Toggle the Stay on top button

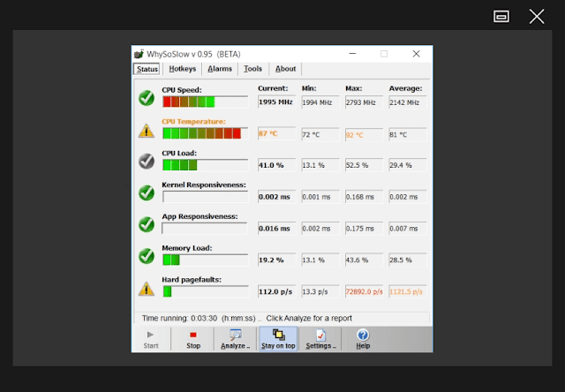[278, 340]
